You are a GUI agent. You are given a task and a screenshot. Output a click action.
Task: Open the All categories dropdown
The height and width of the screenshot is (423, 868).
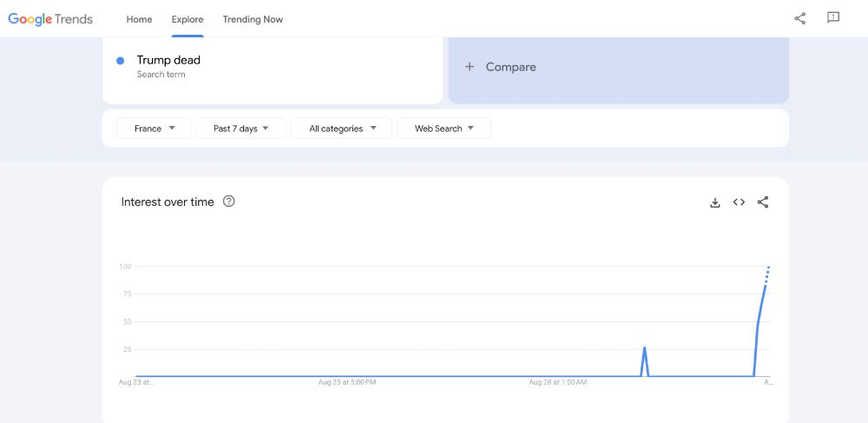[341, 129]
